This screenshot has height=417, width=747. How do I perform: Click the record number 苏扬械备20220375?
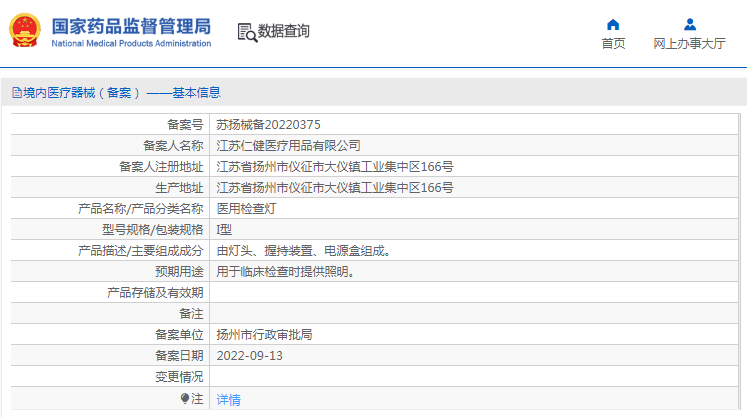269,125
